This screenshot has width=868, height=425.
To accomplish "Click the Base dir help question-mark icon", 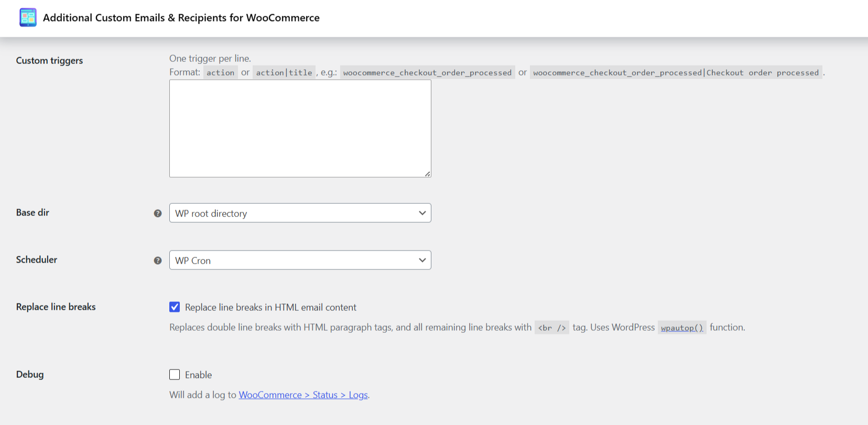I will click(158, 213).
